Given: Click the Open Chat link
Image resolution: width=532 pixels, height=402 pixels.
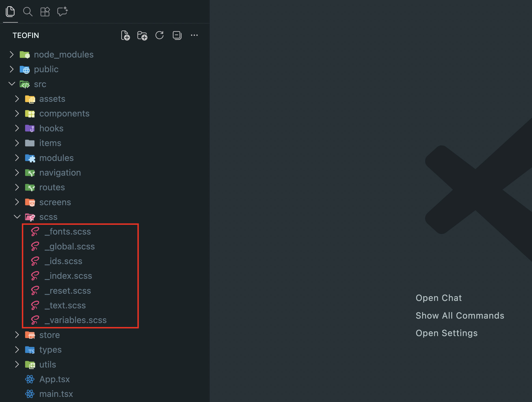Looking at the screenshot, I should pos(438,298).
